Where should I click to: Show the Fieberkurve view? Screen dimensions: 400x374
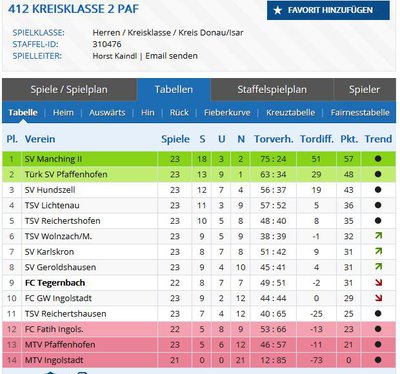tap(227, 113)
